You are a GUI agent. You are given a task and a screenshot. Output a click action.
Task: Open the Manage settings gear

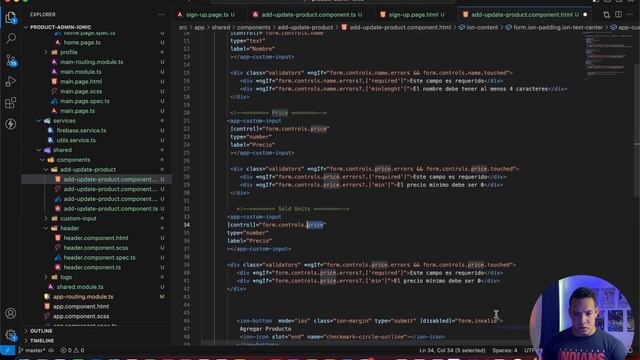(x=11, y=335)
